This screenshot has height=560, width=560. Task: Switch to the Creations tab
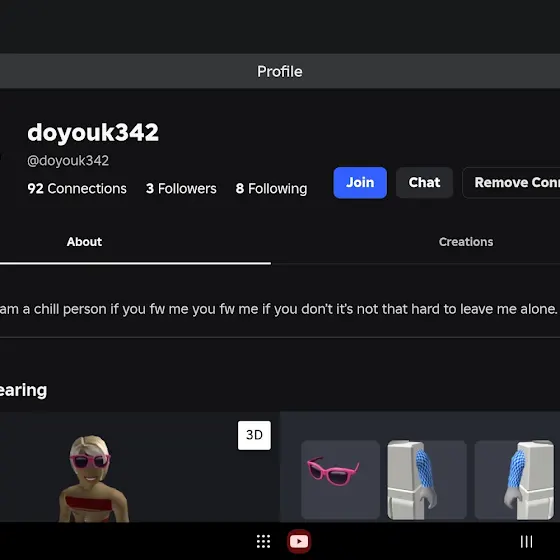(466, 242)
